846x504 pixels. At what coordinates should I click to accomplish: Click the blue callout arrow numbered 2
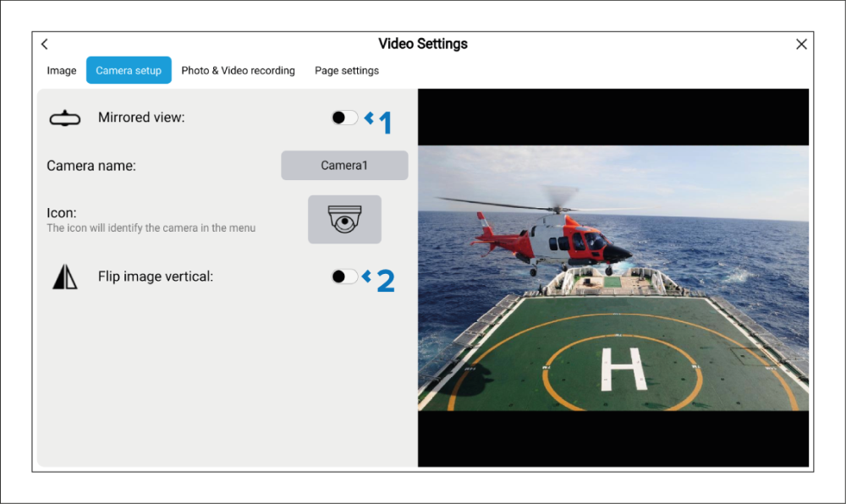click(x=379, y=279)
